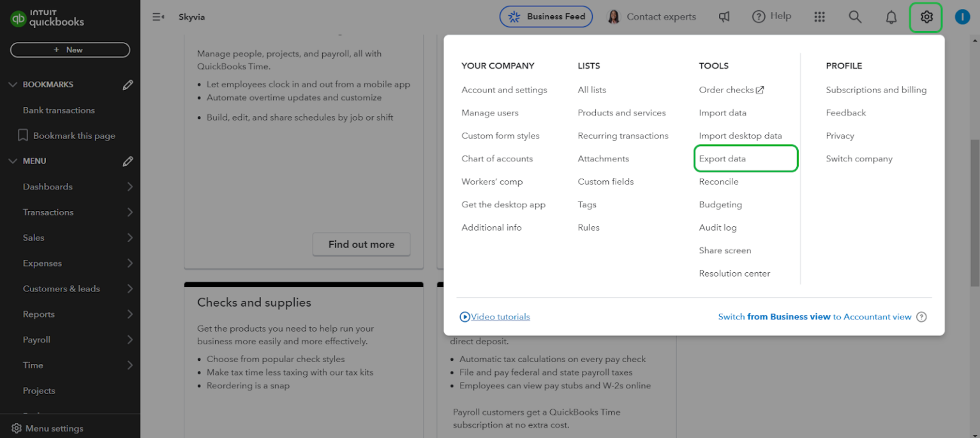980x438 pixels.
Task: Open the Settings gear menu
Action: [x=926, y=17]
